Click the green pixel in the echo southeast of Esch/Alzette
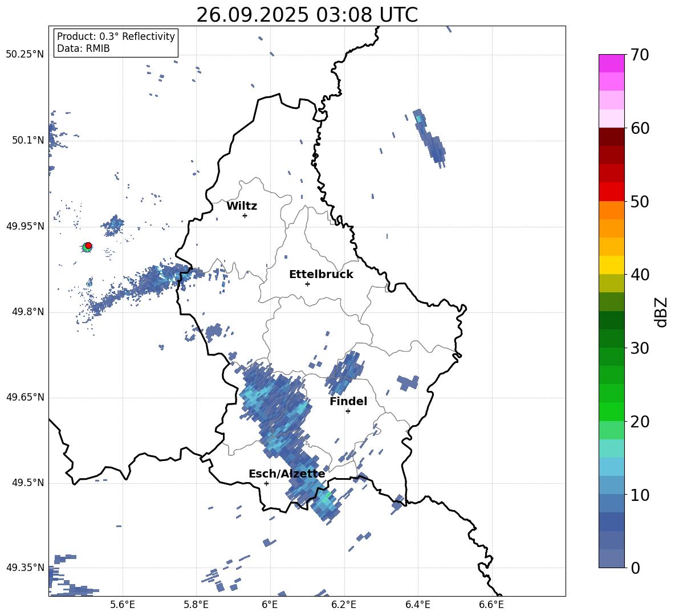This screenshot has height=616, width=675. pyautogui.click(x=327, y=496)
